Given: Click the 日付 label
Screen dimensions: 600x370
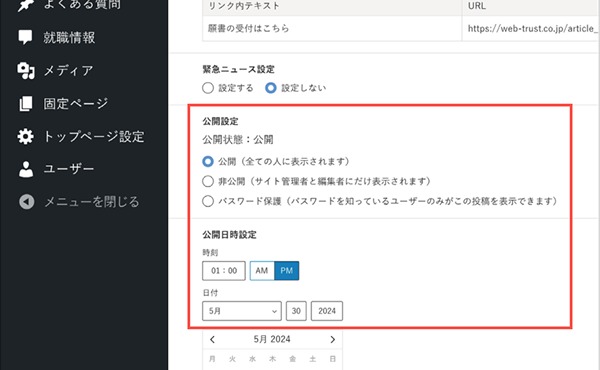Looking at the screenshot, I should point(210,293).
